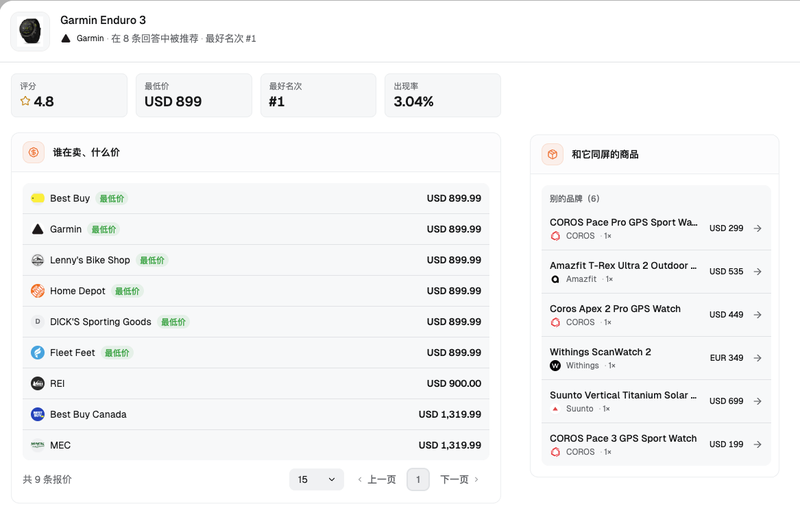Open the Best Buy seller listing
The width and height of the screenshot is (800, 511).
256,198
